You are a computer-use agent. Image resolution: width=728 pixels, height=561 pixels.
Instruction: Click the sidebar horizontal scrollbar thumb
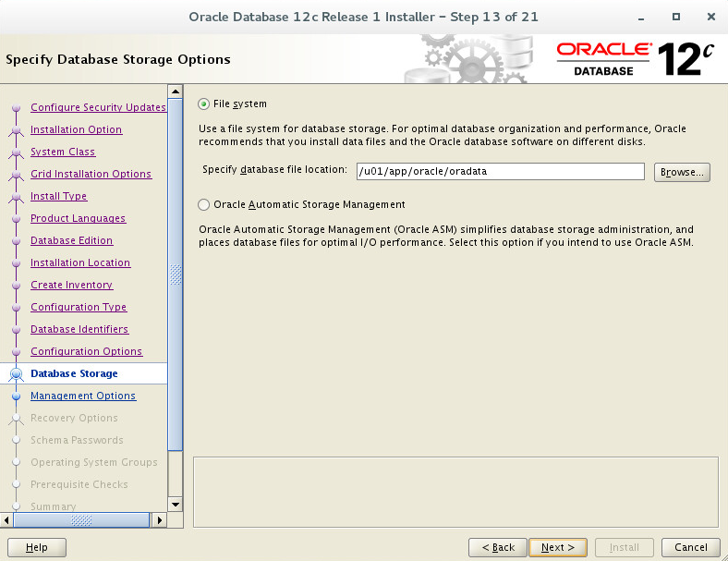point(81,520)
